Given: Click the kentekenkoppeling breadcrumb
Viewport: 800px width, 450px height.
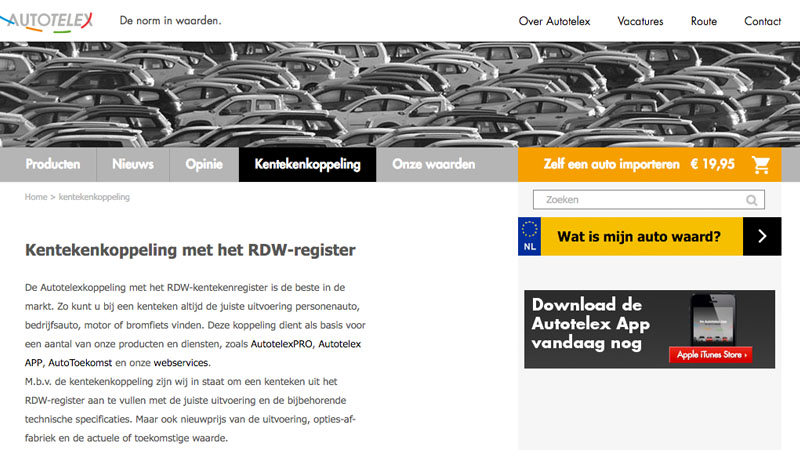Looking at the screenshot, I should click(x=94, y=197).
